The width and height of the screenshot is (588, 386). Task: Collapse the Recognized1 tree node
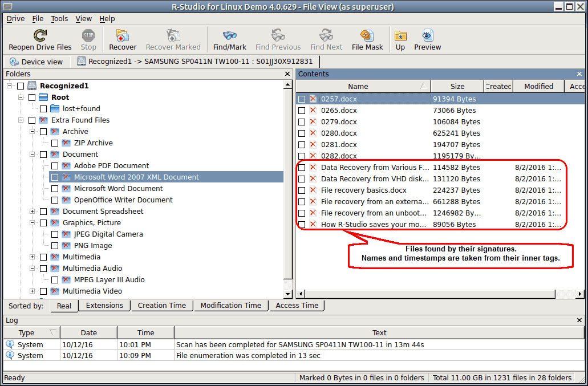(x=9, y=86)
